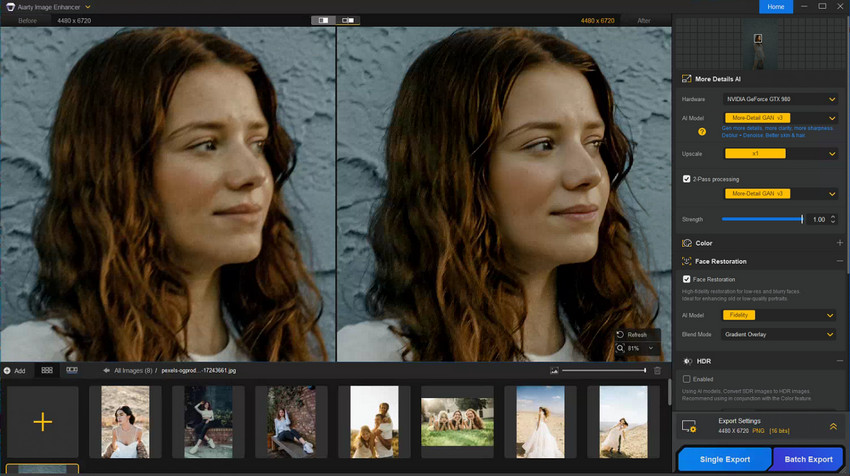The image size is (850, 476).
Task: Click the Single Export button
Action: point(724,459)
